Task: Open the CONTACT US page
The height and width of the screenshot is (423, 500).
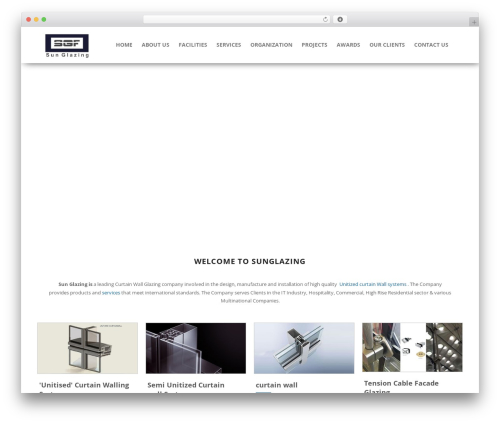Action: coord(431,45)
